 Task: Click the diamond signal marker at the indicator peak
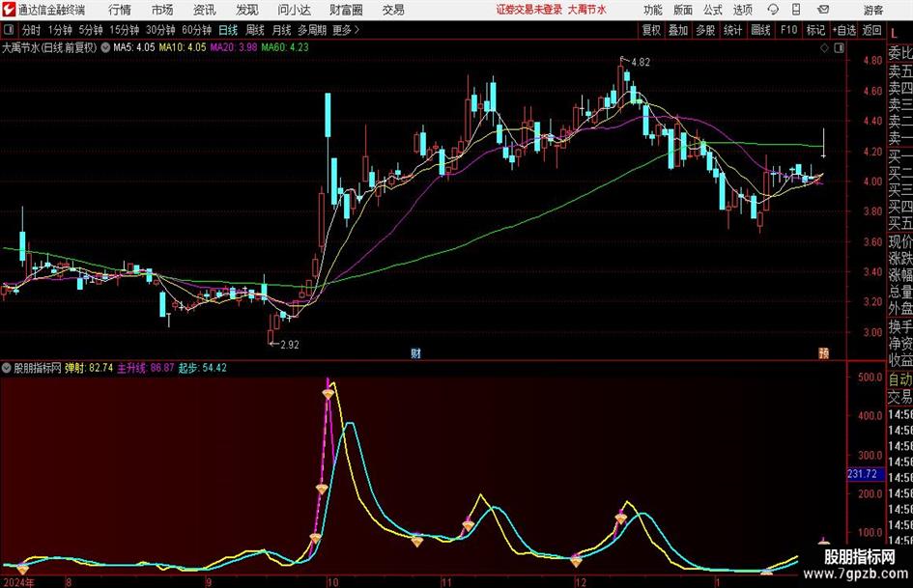[x=328, y=395]
